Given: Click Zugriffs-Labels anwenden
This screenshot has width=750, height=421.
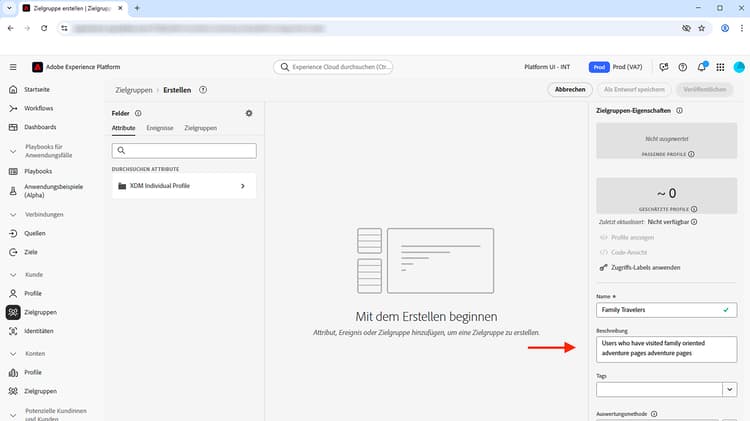Looking at the screenshot, I should (640, 267).
